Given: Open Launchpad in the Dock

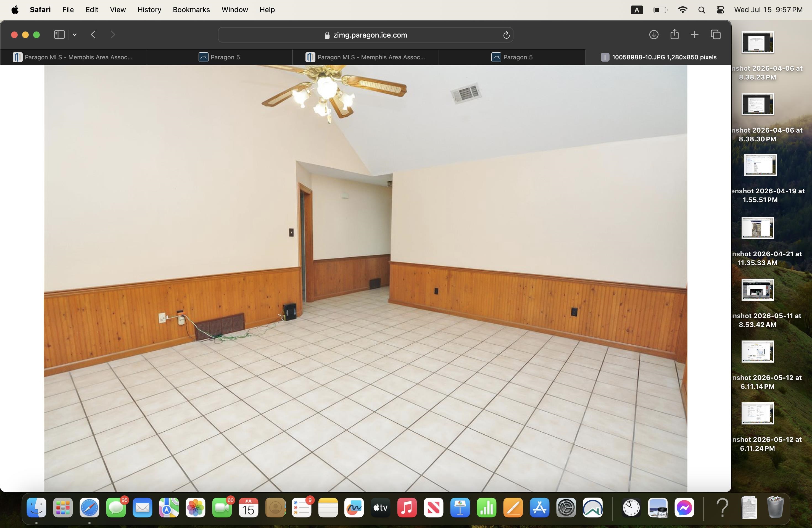Looking at the screenshot, I should coord(63,508).
